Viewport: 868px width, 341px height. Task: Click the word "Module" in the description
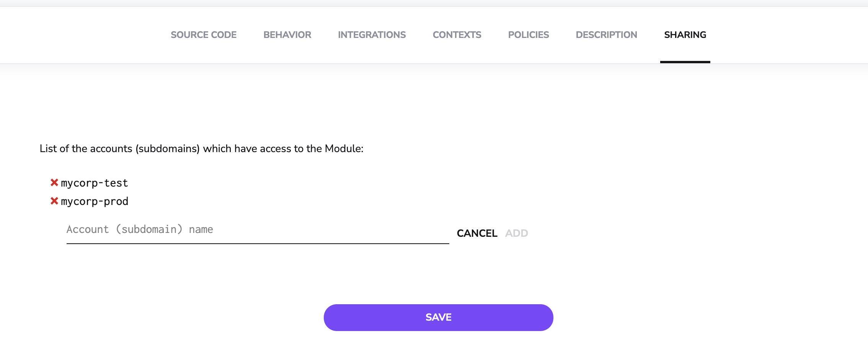pos(343,149)
